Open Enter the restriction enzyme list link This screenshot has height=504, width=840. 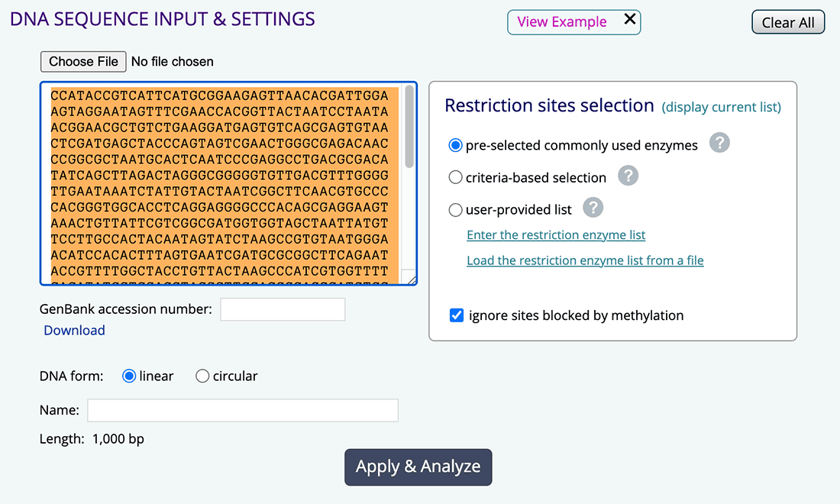coord(555,234)
